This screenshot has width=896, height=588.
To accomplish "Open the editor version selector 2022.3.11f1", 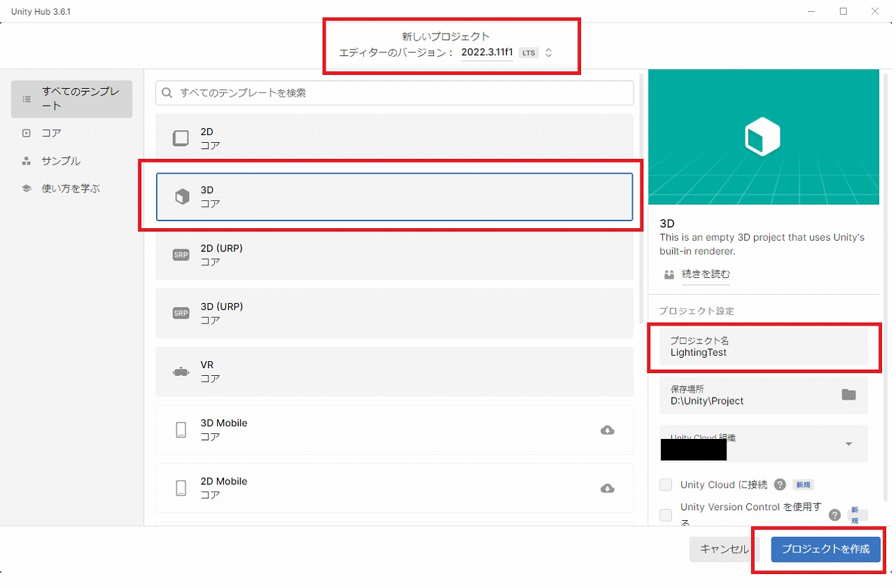I will click(507, 52).
